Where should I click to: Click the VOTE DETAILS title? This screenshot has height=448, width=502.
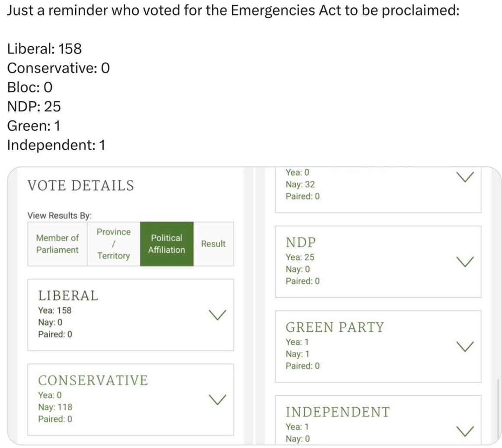(x=81, y=185)
